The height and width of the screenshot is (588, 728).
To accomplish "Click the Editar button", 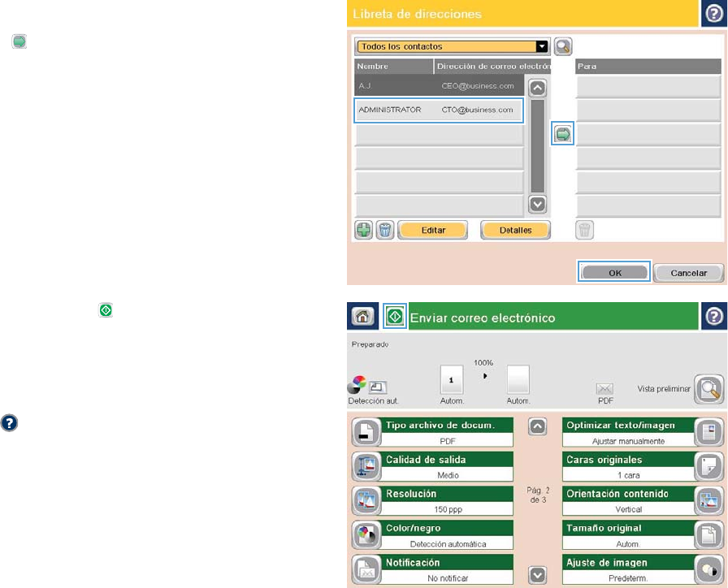I will (x=433, y=230).
